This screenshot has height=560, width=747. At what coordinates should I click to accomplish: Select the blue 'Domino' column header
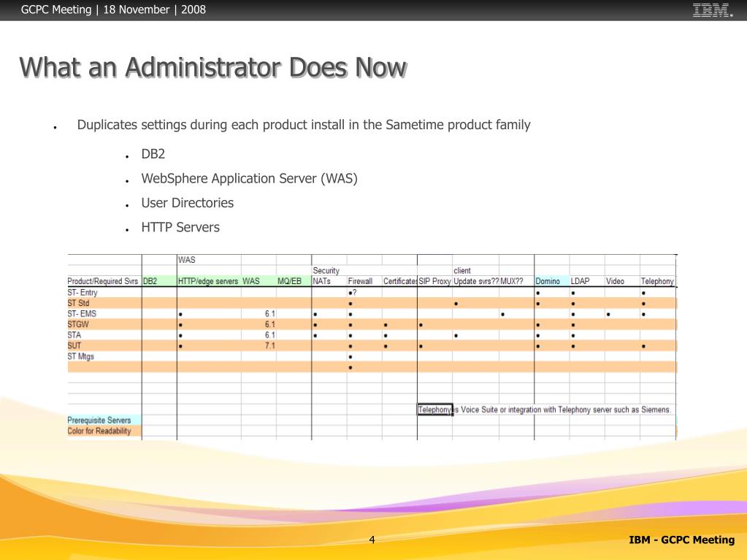point(552,281)
